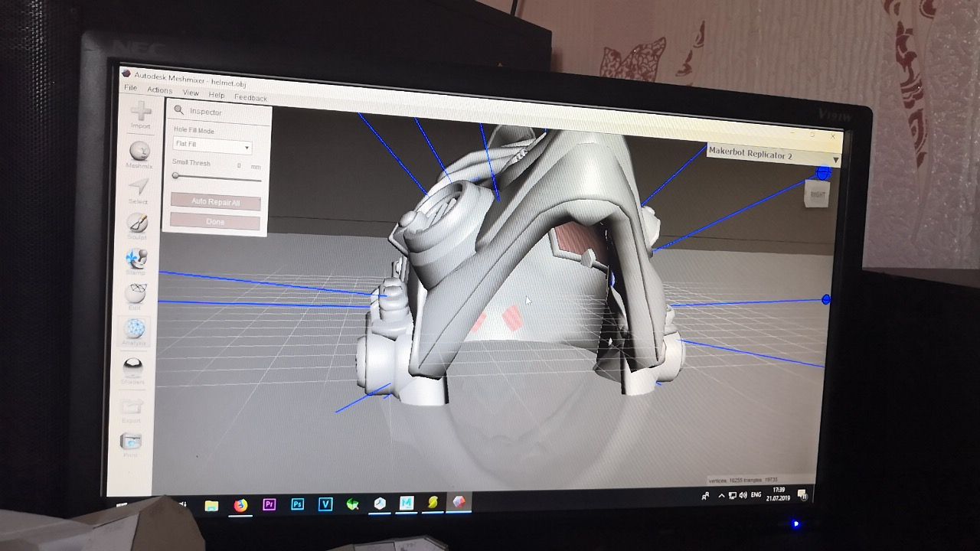Viewport: 980px width, 551px height.
Task: Click the blue hole marker sphere above the view cube
Action: [x=822, y=174]
